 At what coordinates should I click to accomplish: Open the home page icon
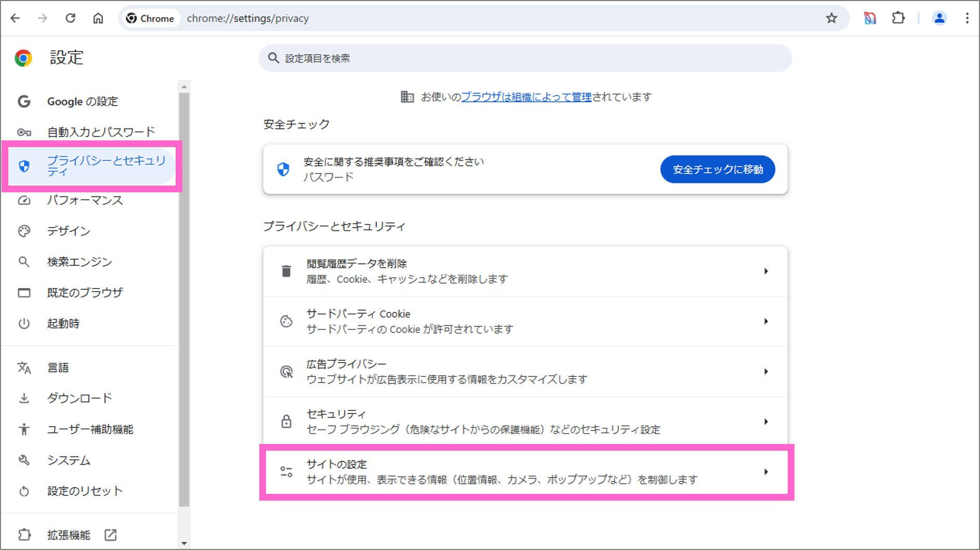pyautogui.click(x=98, y=18)
